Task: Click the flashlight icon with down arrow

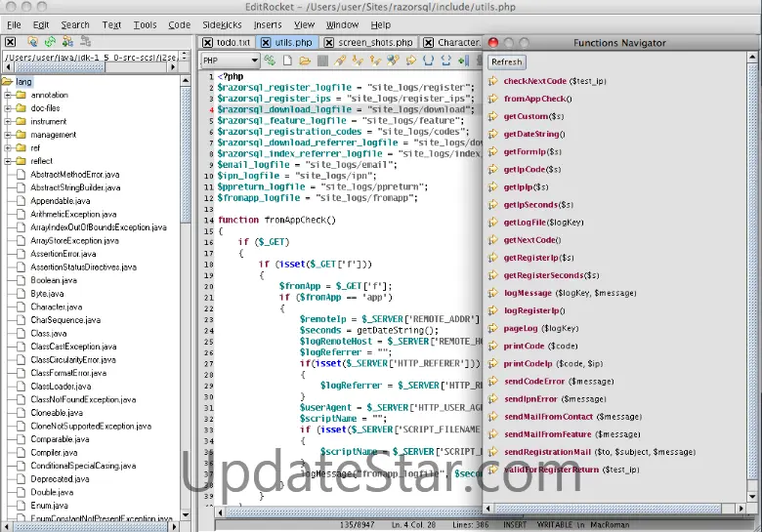Action: click(358, 61)
